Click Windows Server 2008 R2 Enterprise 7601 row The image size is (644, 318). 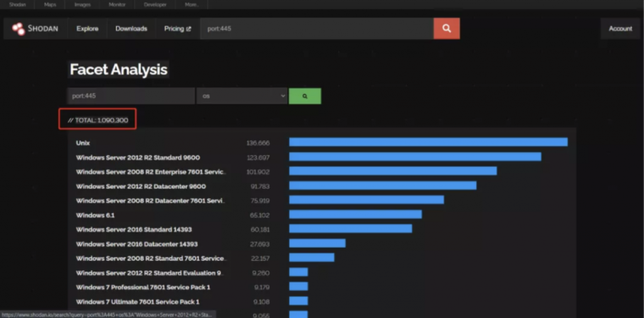(x=151, y=172)
